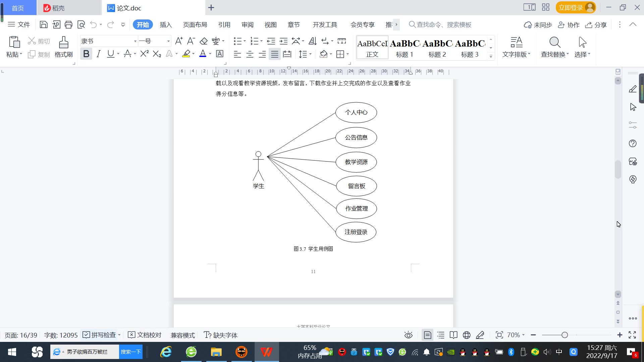The width and height of the screenshot is (644, 362).
Task: Toggle Italic formatting
Action: coord(98,54)
